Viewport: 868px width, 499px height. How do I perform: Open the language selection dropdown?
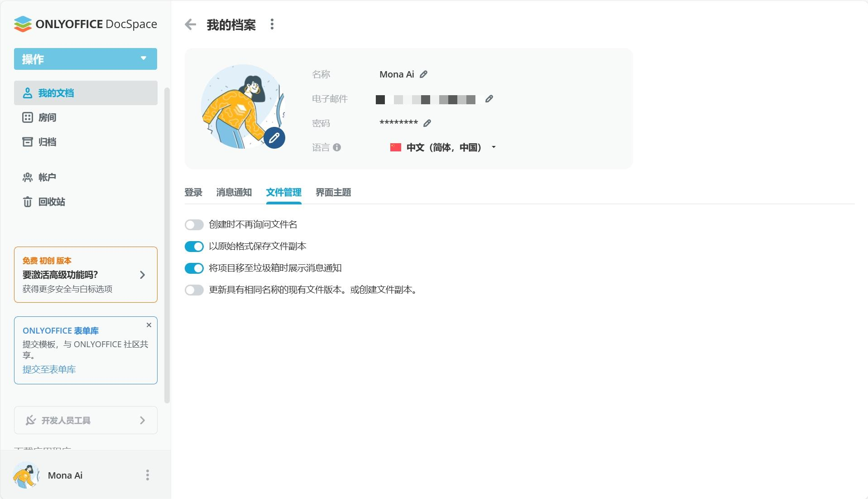[x=494, y=147]
